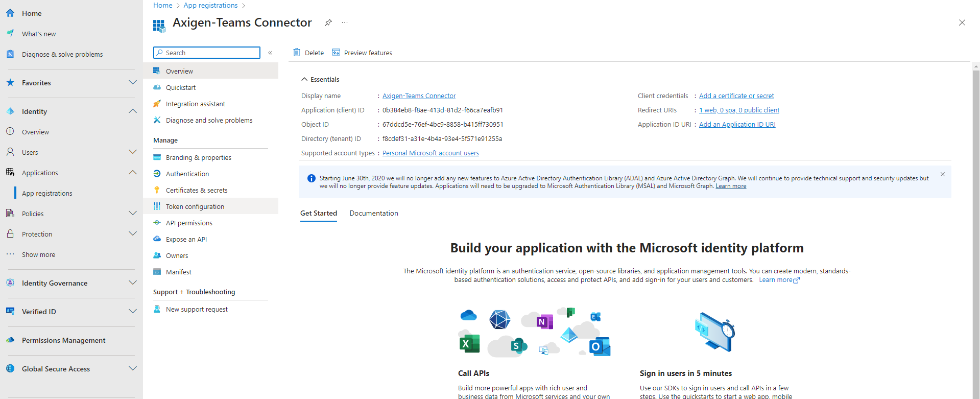Open Preview features icon
Viewport: 980px width, 399px height.
(x=336, y=53)
